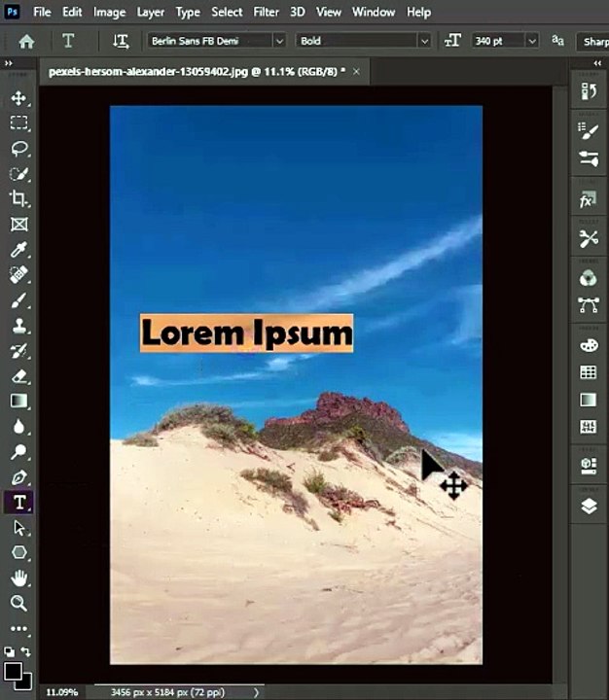Screen dimensions: 609x700
Task: Collapse the right panel dock
Action: point(597,63)
